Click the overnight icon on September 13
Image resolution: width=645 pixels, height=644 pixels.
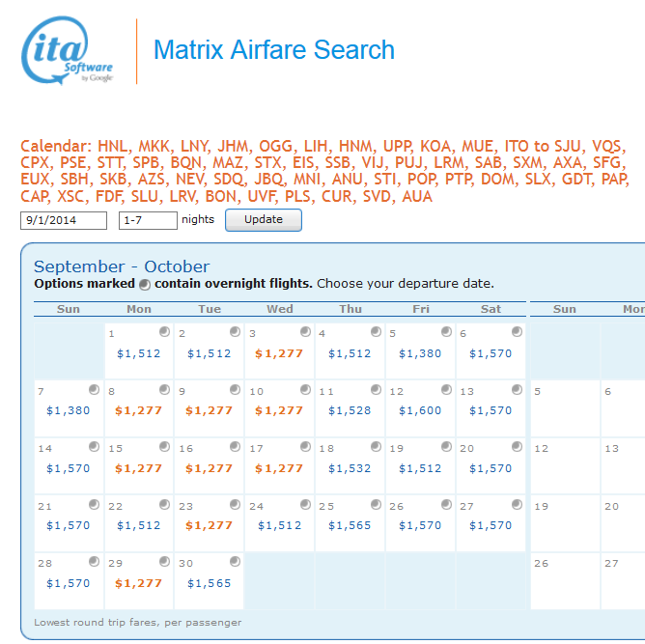pyautogui.click(x=517, y=390)
